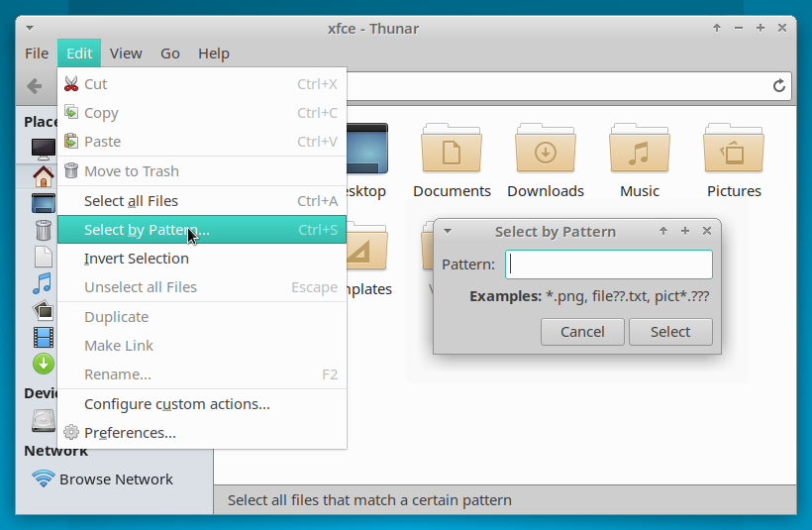Close the open Edit menu

coord(79,53)
